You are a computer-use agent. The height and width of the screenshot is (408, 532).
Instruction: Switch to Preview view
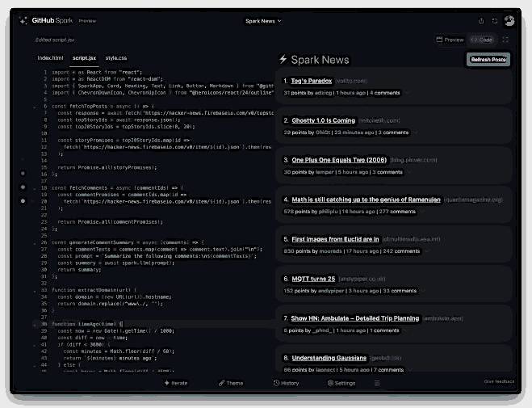coord(450,40)
